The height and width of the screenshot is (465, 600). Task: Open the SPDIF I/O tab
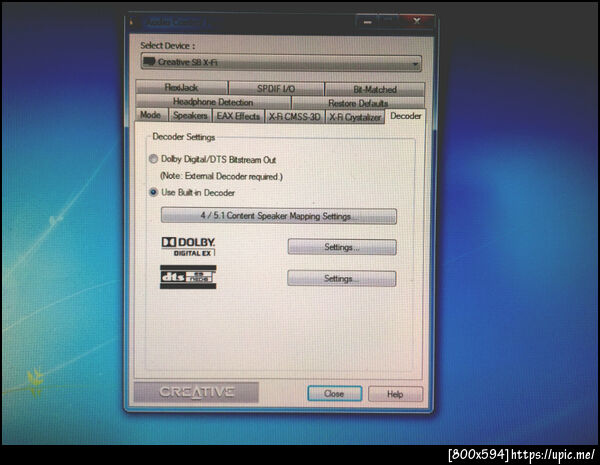pos(276,88)
